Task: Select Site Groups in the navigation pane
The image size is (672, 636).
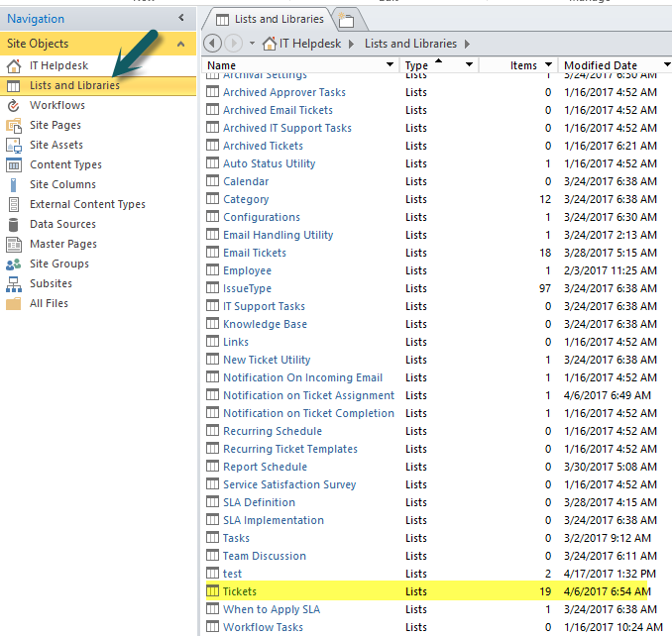Action: (59, 264)
